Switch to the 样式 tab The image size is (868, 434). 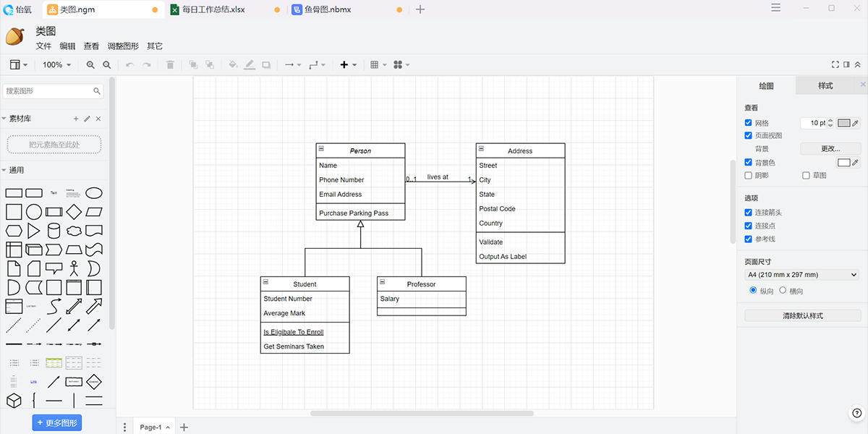point(825,86)
